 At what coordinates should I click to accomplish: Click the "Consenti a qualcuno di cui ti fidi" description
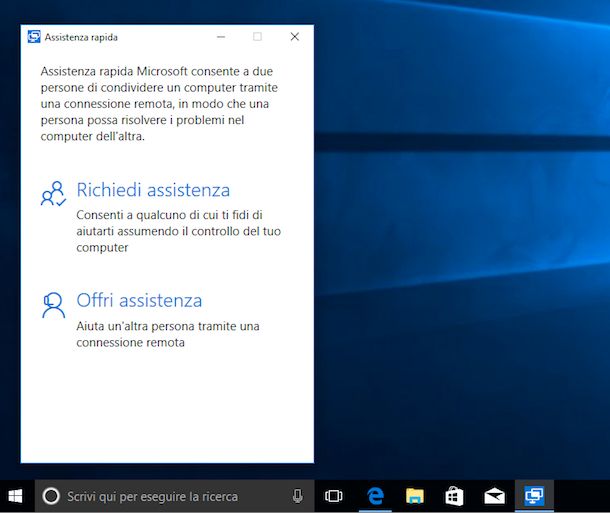(x=179, y=231)
